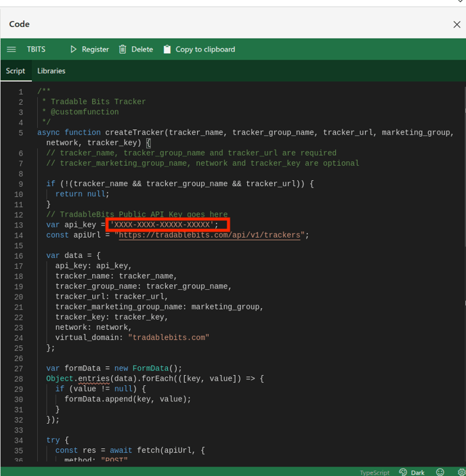Image resolution: width=466 pixels, height=476 pixels.
Task: Switch to the Libraries tab
Action: pos(51,70)
